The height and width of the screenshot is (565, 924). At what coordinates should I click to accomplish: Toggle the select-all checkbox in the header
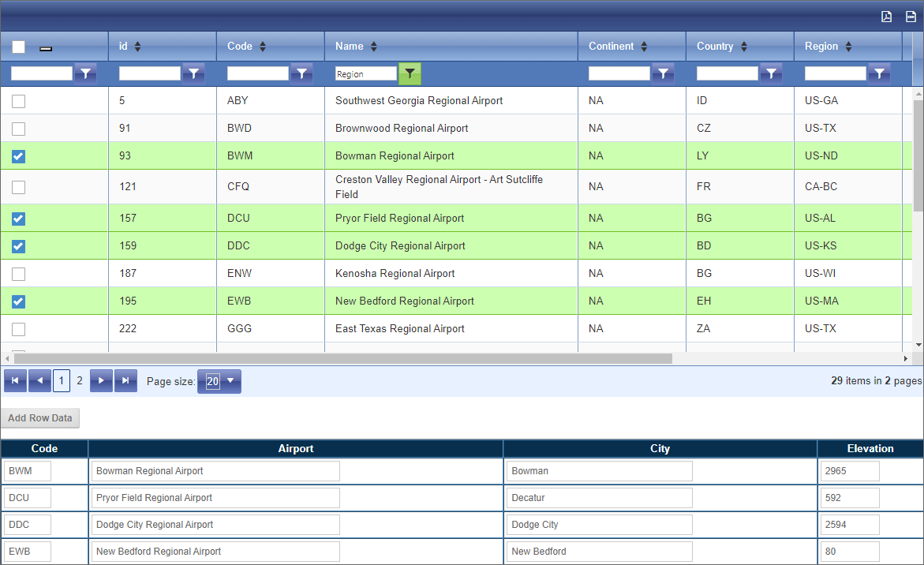(19, 47)
